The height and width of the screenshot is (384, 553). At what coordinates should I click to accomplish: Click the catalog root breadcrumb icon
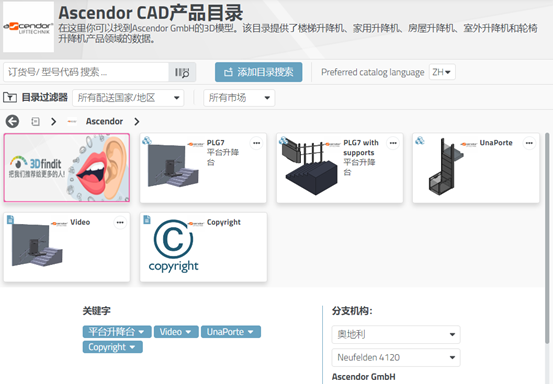35,122
